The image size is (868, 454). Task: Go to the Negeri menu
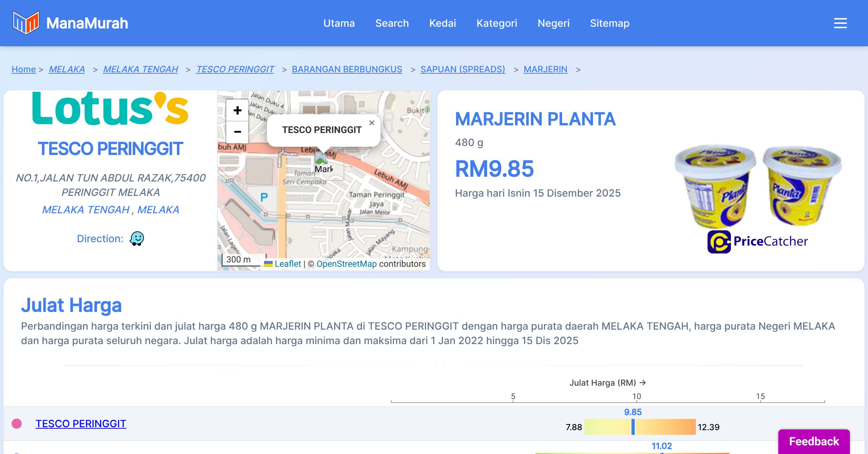pyautogui.click(x=553, y=23)
